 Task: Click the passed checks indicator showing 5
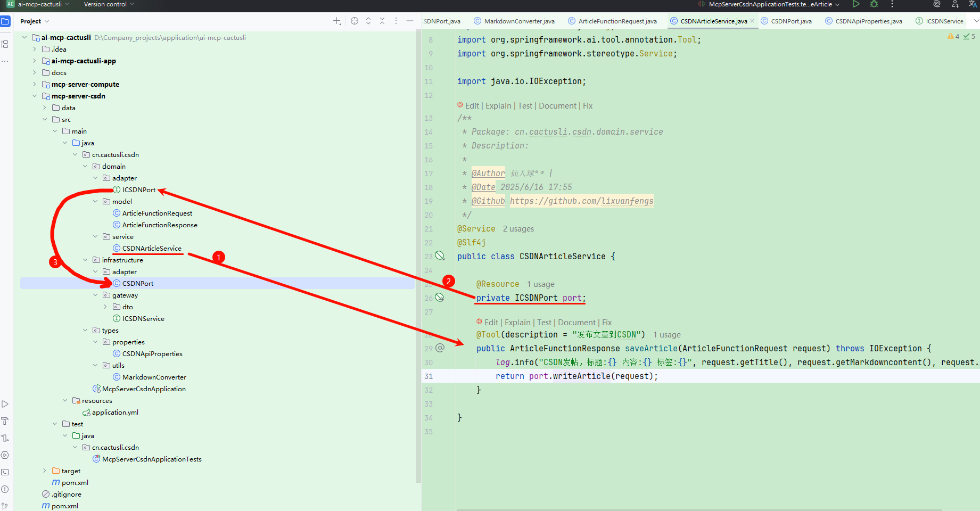coord(969,36)
